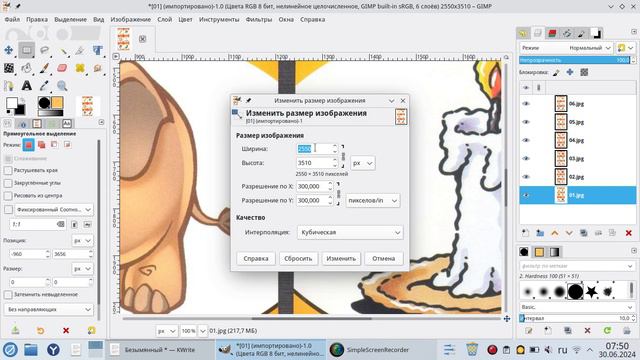640x360 pixels.
Task: Open the "Правка" menu
Action: [x=37, y=19]
